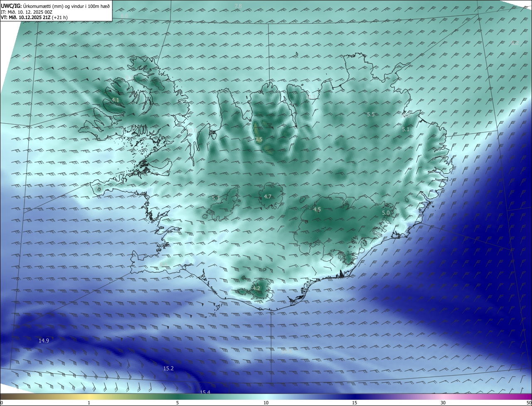This screenshot has height=406, width=532.
Task: Select the 3.5 value label on the map
Action: point(259,139)
